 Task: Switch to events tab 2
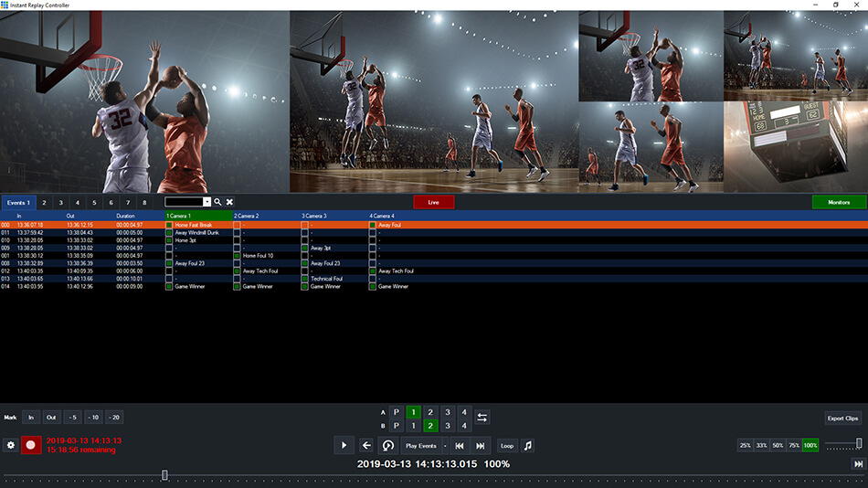point(43,202)
